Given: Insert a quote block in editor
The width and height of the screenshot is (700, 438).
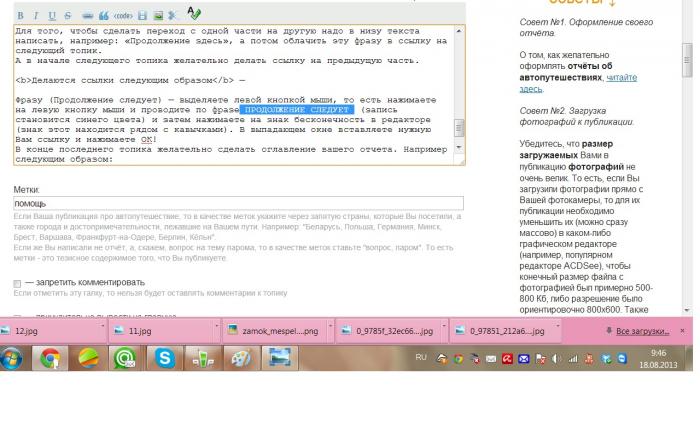Looking at the screenshot, I should pos(103,15).
